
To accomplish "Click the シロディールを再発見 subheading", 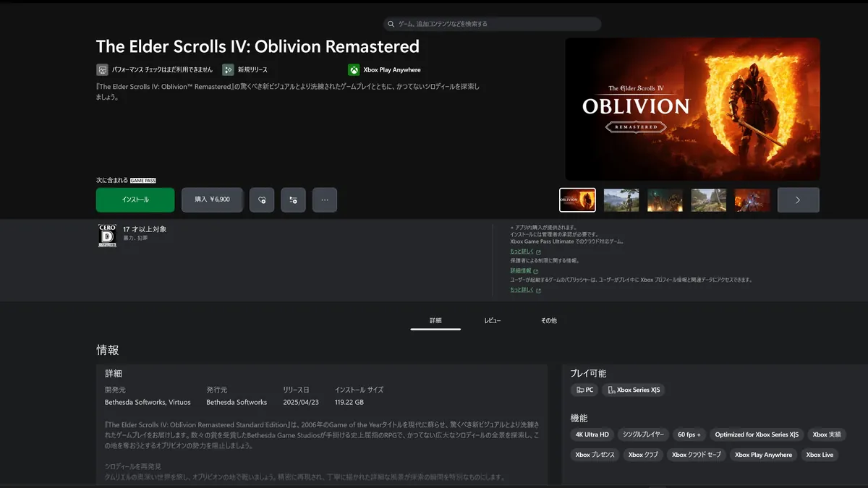I will [133, 467].
